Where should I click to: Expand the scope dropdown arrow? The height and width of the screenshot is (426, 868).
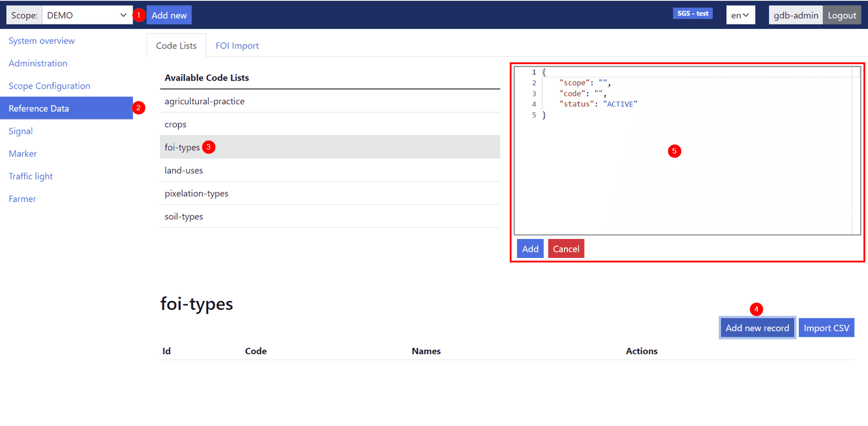click(124, 15)
